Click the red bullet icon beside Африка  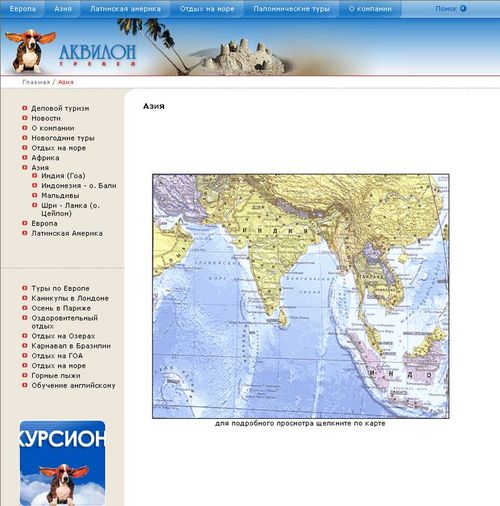pyautogui.click(x=25, y=158)
